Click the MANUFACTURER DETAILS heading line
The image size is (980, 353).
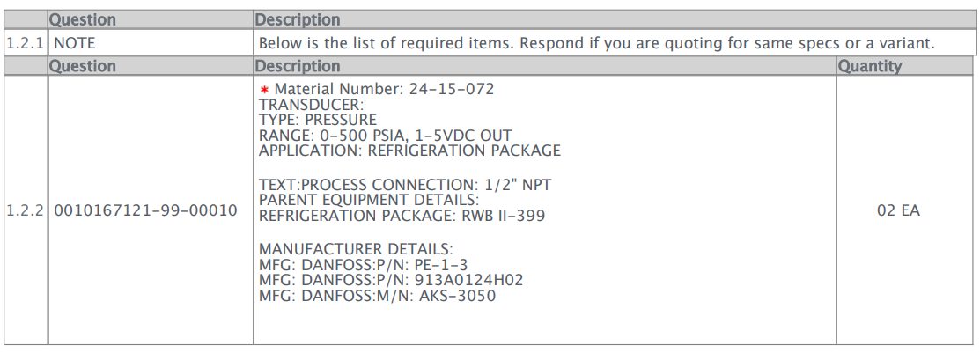(356, 250)
